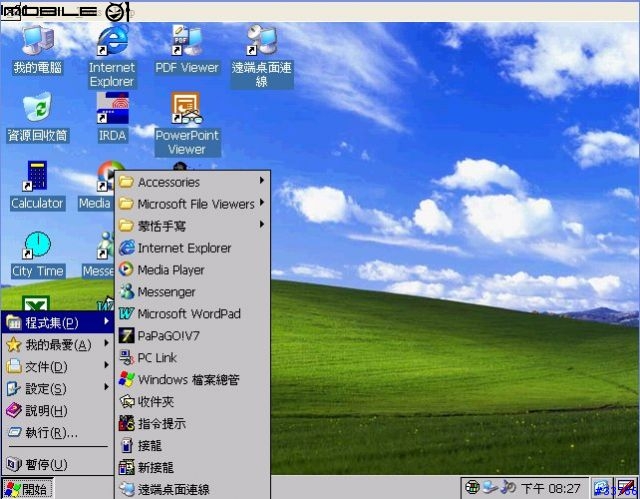640x499 pixels.
Task: Launch Internet Explorer desktop shortcut
Action: [112, 56]
